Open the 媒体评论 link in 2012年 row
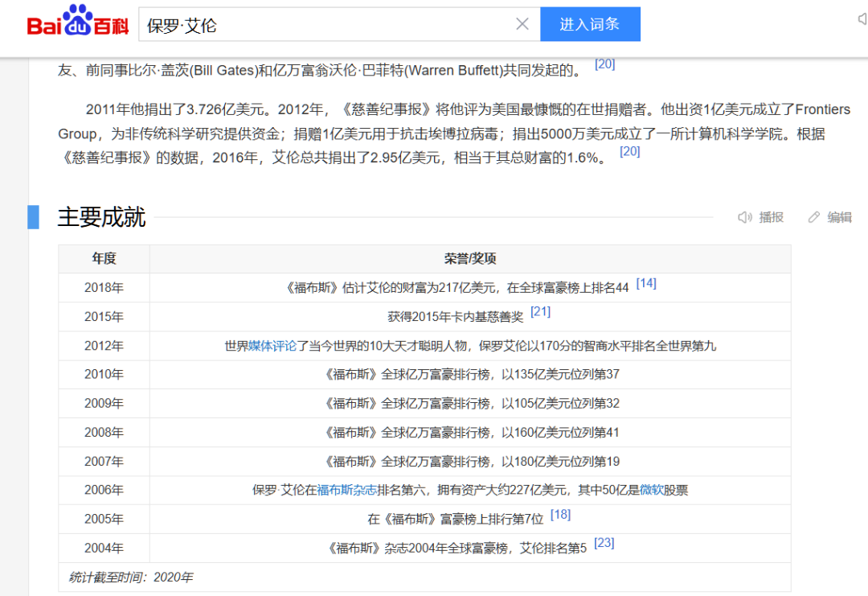Image resolution: width=868 pixels, height=596 pixels. coord(272,346)
